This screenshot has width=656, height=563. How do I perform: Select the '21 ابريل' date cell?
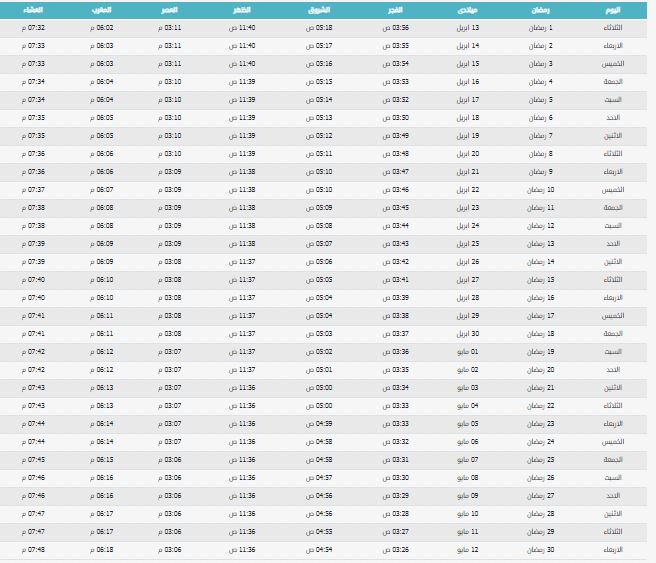468,172
